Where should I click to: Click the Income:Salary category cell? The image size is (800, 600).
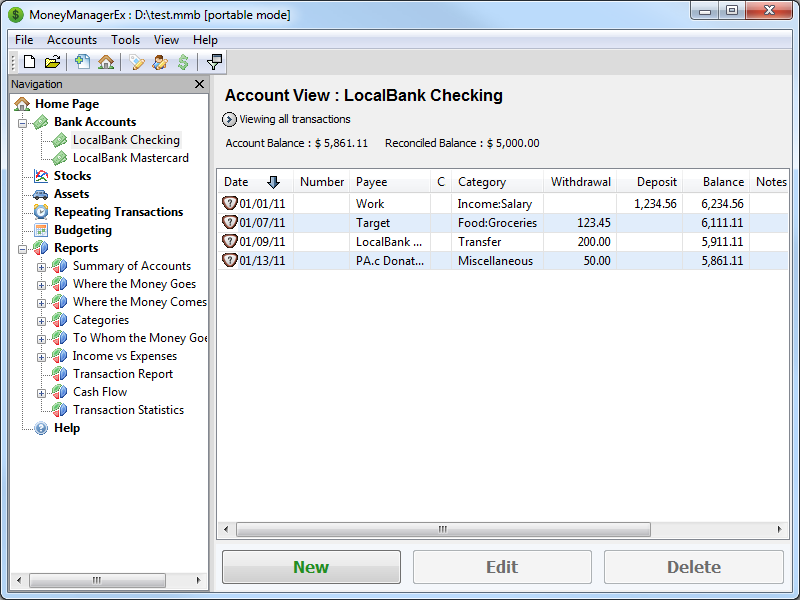tap(497, 204)
